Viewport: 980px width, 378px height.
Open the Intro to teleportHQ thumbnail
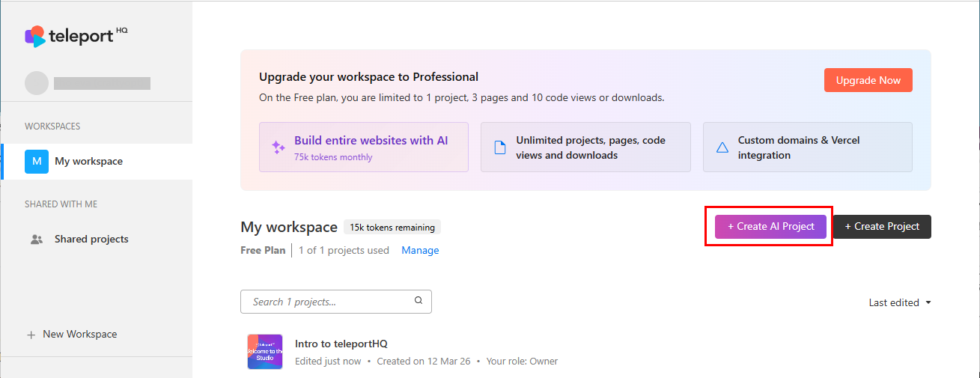[x=265, y=352]
